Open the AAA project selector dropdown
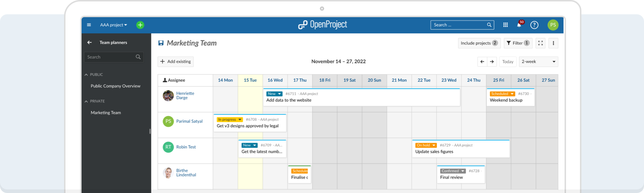644x193 pixels. 113,25
